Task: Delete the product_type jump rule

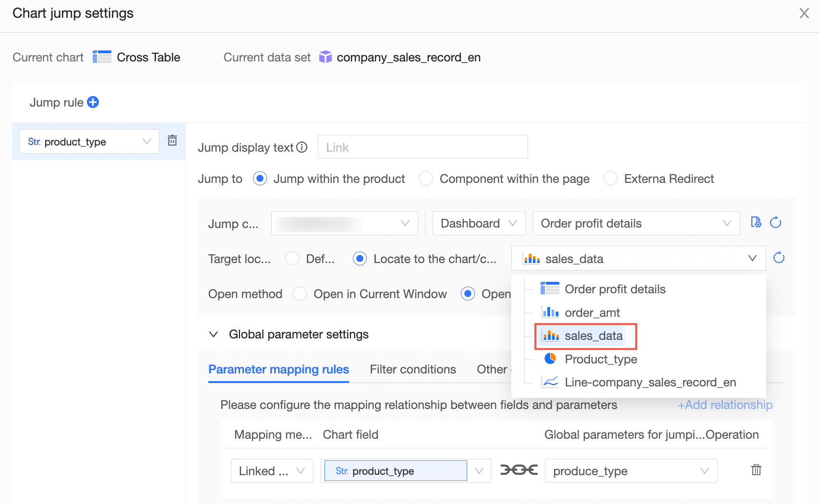Action: click(x=172, y=141)
